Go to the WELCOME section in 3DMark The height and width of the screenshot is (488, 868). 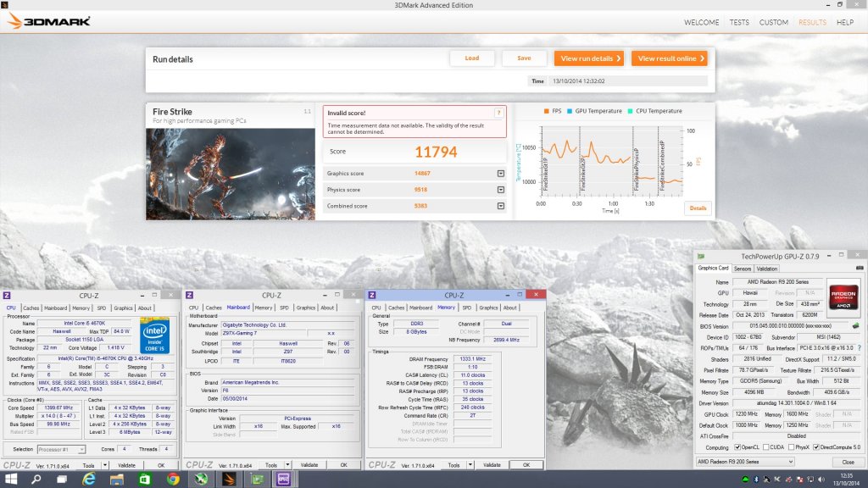coord(701,23)
